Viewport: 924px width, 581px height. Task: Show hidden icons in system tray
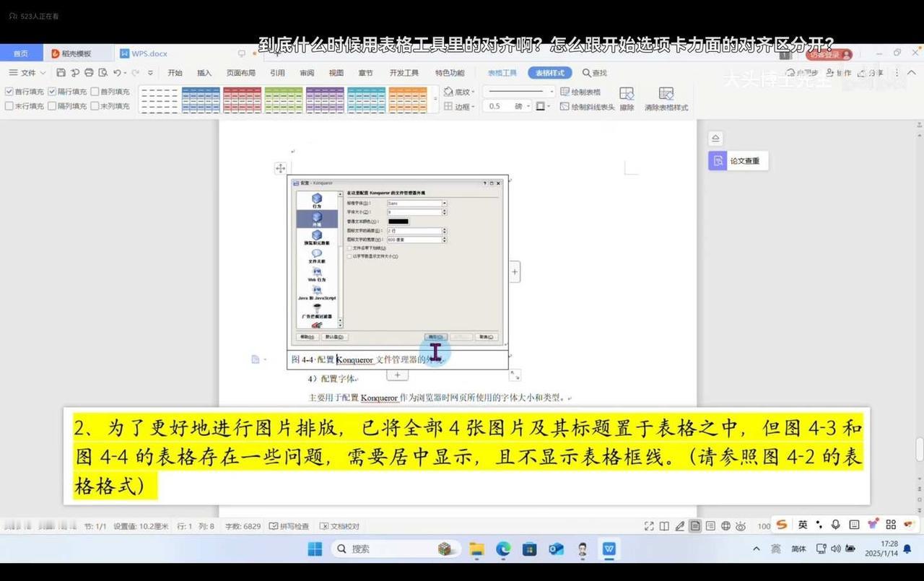click(756, 549)
